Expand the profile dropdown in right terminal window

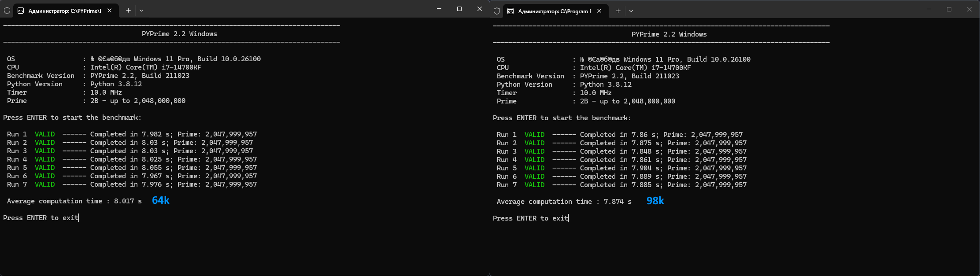point(631,11)
